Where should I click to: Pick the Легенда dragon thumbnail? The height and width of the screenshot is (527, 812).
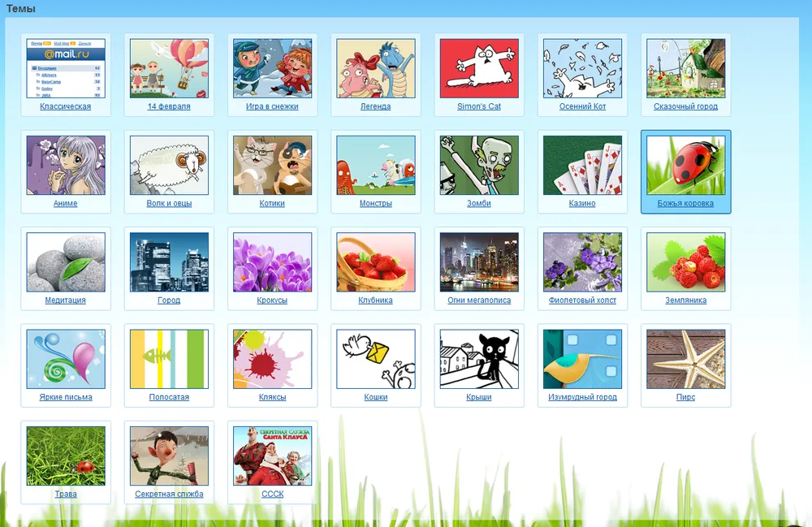[376, 68]
